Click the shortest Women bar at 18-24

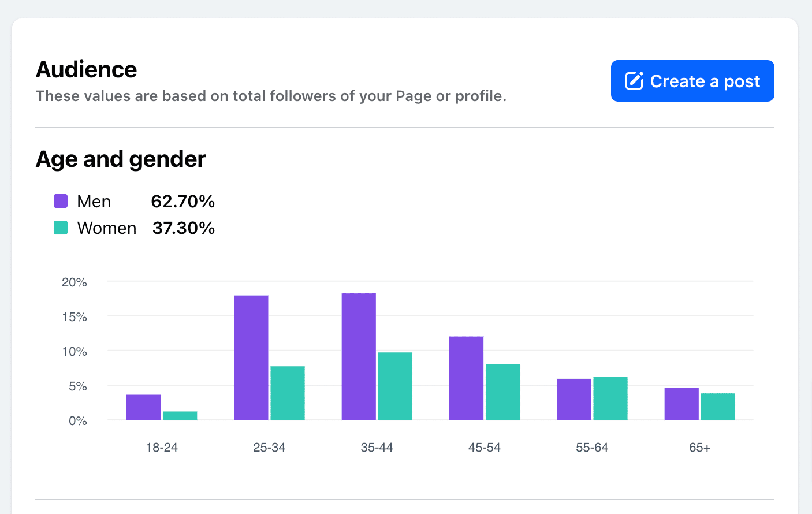180,416
